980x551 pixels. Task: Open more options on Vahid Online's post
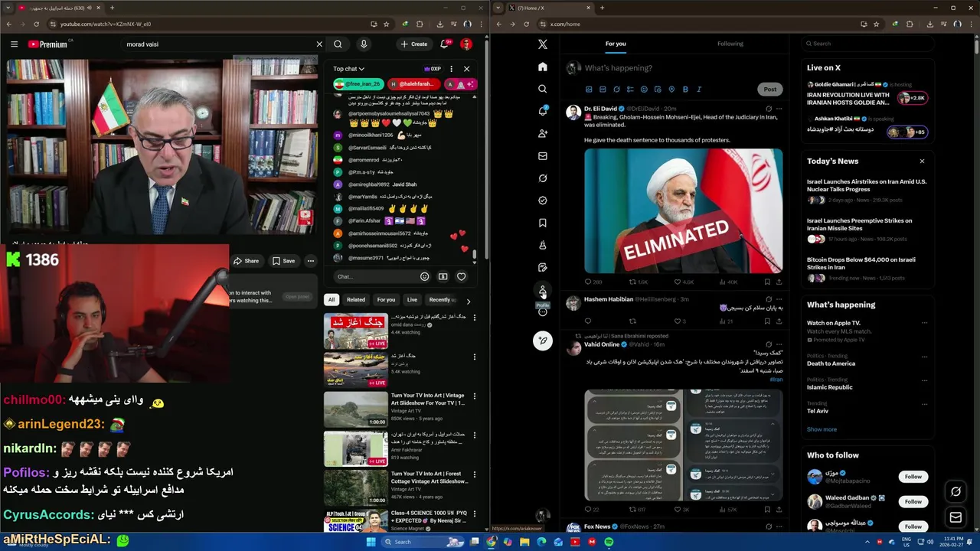tap(779, 344)
